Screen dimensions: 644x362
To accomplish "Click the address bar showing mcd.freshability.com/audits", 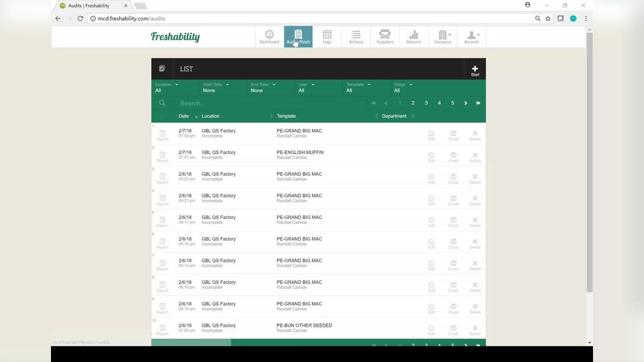I will [x=311, y=18].
